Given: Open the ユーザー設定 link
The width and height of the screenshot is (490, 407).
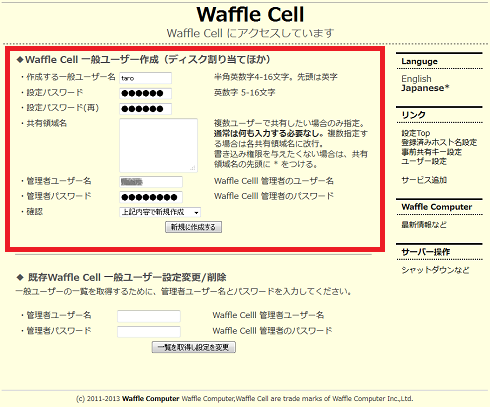Looking at the screenshot, I should 424,161.
